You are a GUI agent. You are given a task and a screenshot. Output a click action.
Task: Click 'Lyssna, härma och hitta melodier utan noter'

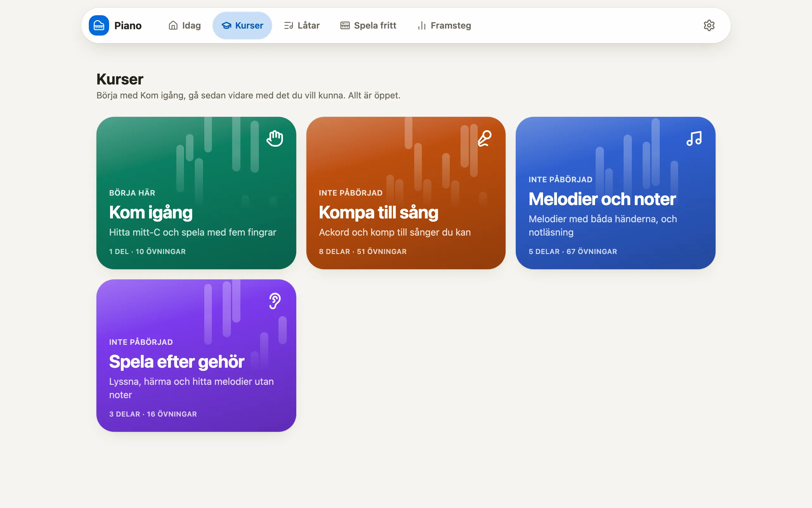[191, 388]
